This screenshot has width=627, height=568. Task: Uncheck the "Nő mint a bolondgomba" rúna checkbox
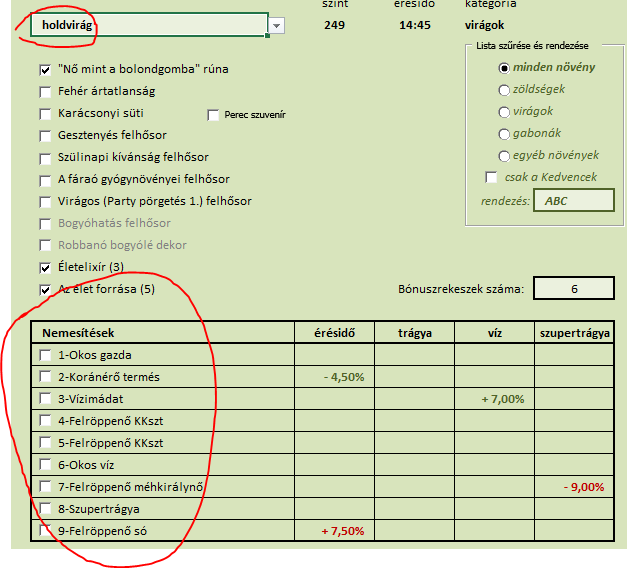coord(45,70)
